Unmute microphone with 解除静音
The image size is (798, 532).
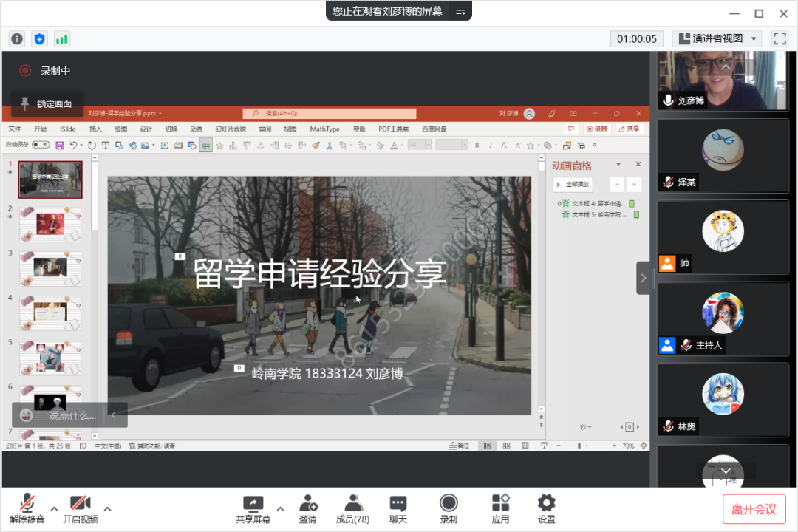pos(27,508)
